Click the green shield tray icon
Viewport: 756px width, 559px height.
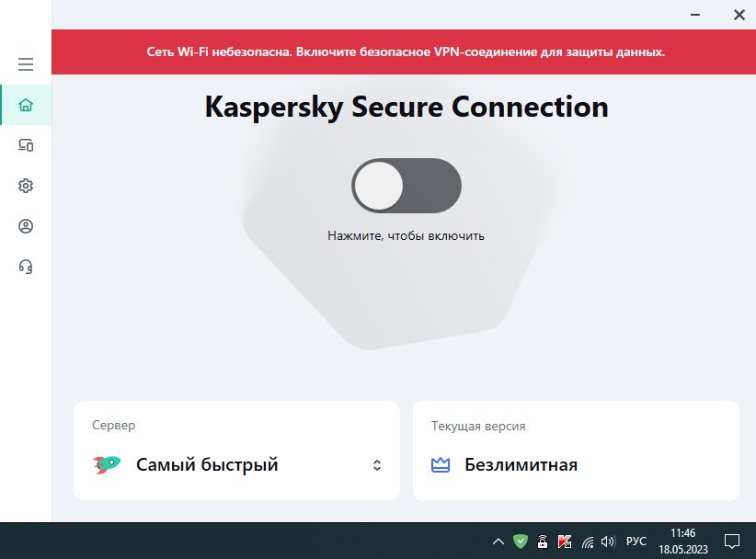pos(521,542)
